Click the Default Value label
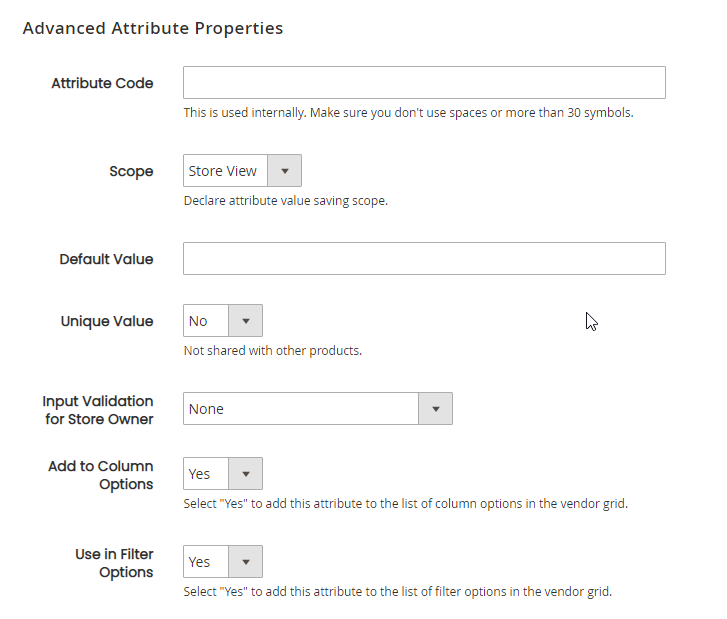 tap(106, 259)
